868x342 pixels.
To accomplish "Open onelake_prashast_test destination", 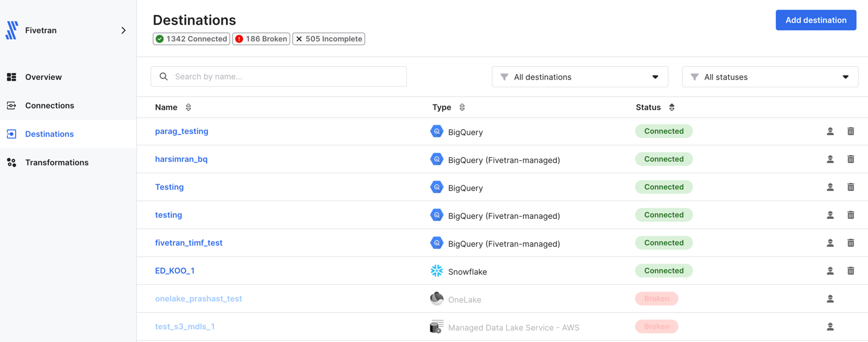I will pyautogui.click(x=198, y=299).
